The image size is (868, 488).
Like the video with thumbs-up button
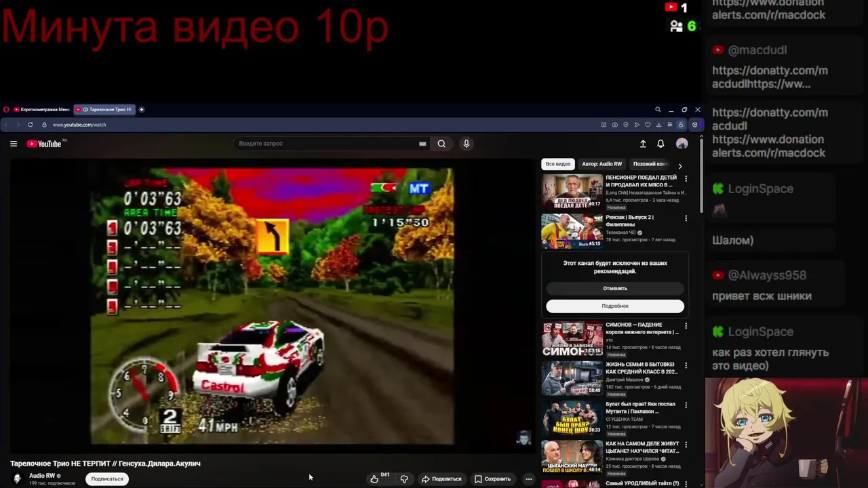click(374, 479)
